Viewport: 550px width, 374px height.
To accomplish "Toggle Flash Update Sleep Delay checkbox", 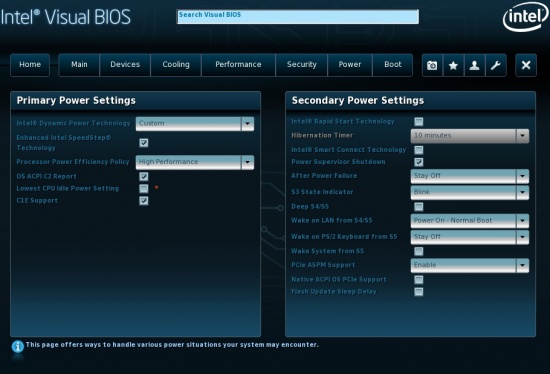I will coord(418,292).
